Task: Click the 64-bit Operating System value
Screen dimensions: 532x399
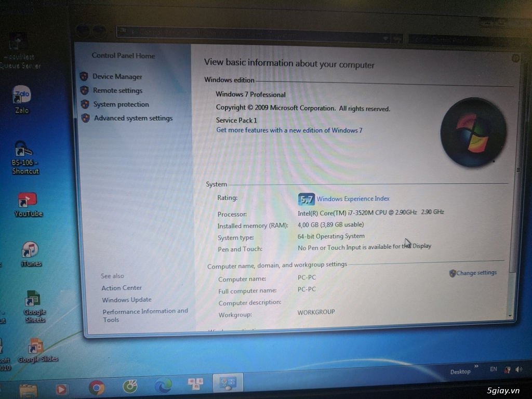Action: tap(331, 236)
